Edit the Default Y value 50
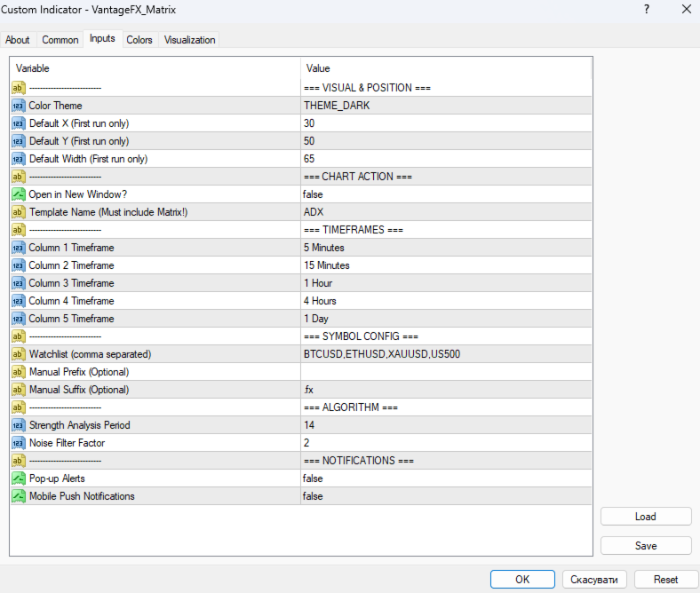Image resolution: width=700 pixels, height=593 pixels. coord(446,141)
